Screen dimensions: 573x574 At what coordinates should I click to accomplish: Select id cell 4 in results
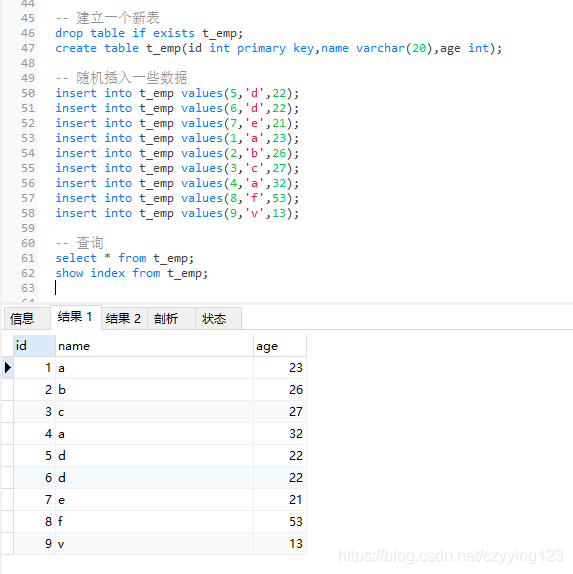[34, 433]
